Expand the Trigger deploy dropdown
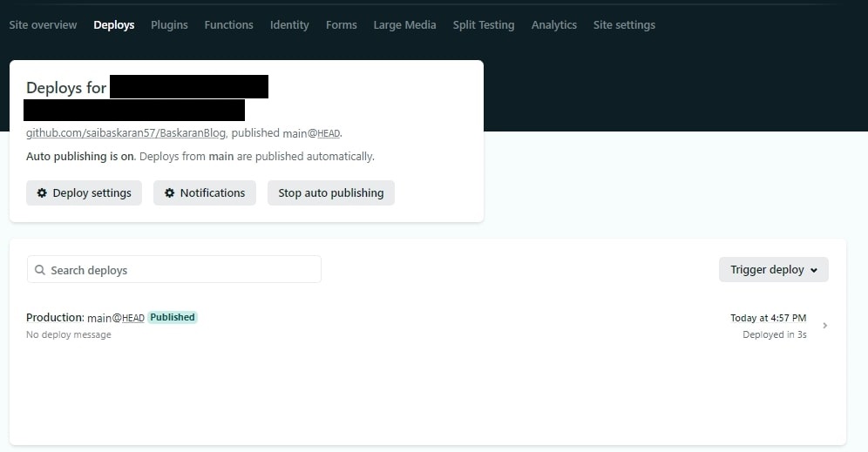The image size is (868, 452). [774, 269]
